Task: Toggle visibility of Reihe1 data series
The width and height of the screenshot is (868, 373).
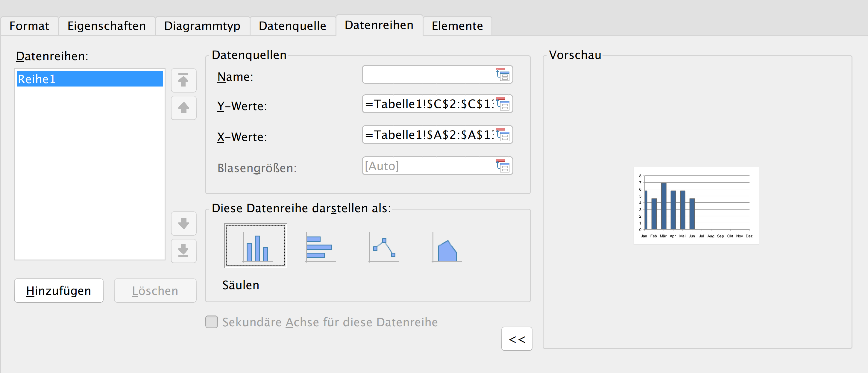Action: pos(91,79)
